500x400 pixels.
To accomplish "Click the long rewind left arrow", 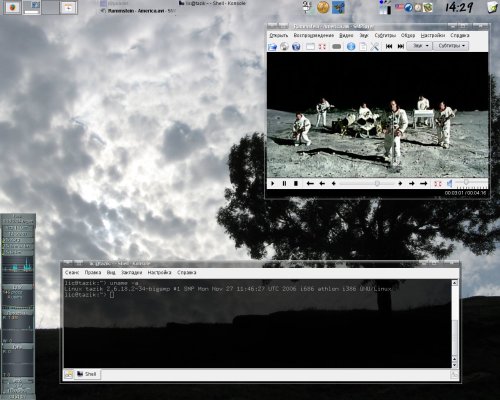I will 310,183.
